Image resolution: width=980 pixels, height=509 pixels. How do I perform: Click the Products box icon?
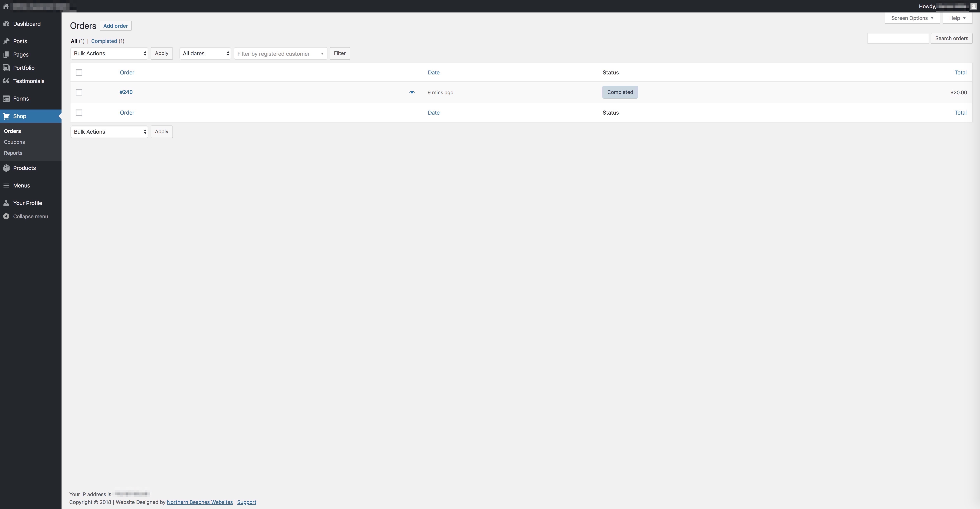[x=6, y=168]
